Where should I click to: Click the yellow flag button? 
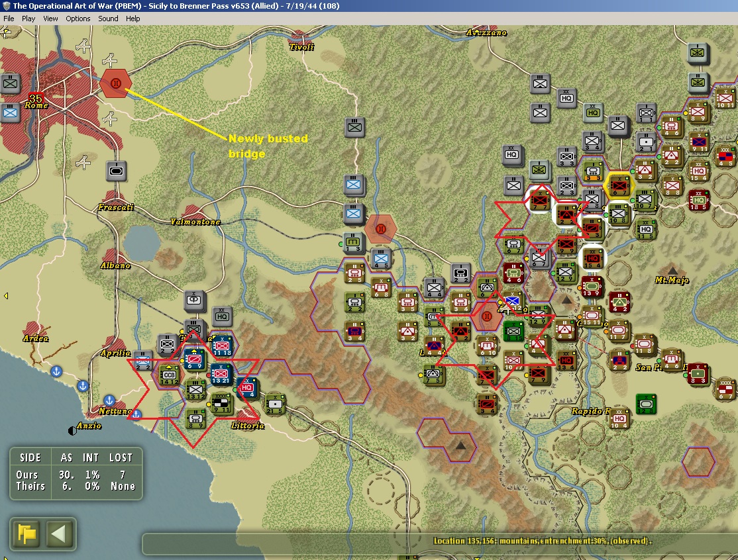coord(26,534)
